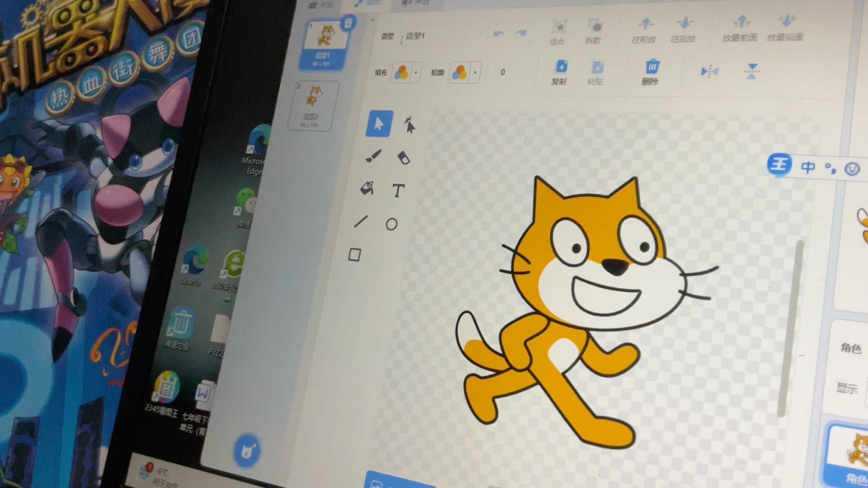Viewport: 868px width, 488px height.
Task: Click the add costume cat button
Action: [246, 450]
